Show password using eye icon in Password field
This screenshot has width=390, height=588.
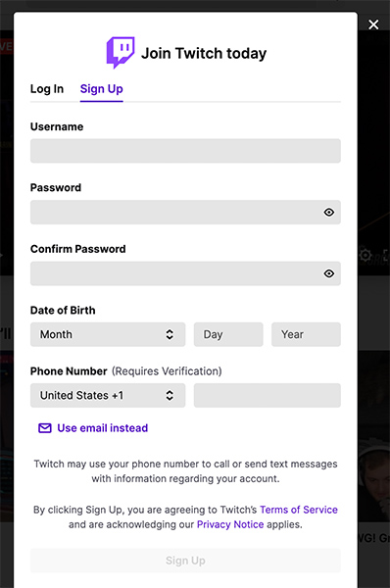point(329,213)
